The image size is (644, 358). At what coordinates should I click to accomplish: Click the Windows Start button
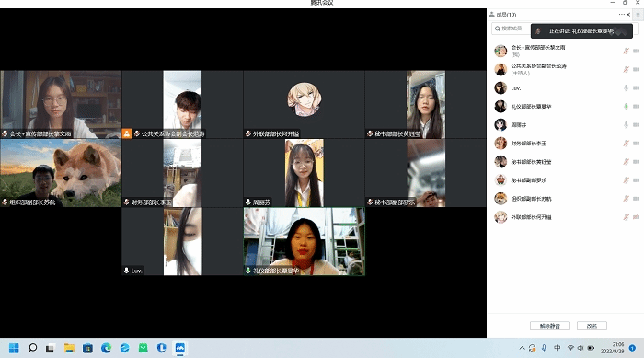coord(14,348)
